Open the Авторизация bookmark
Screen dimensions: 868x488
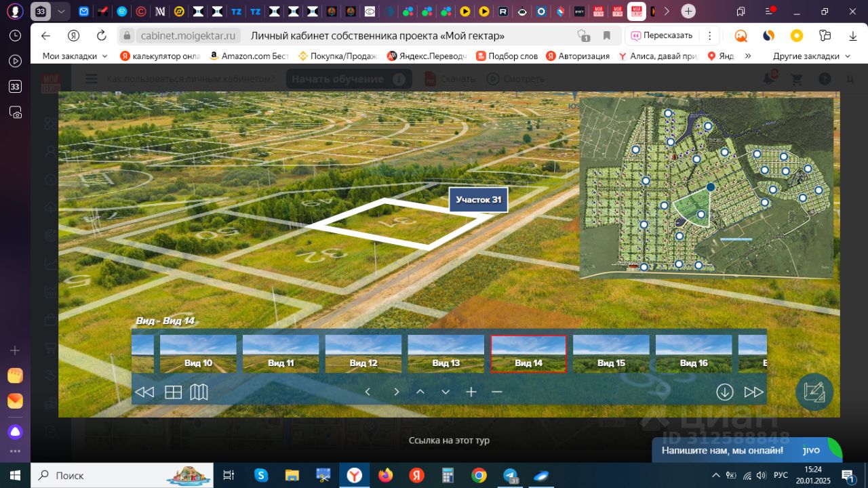(x=578, y=56)
